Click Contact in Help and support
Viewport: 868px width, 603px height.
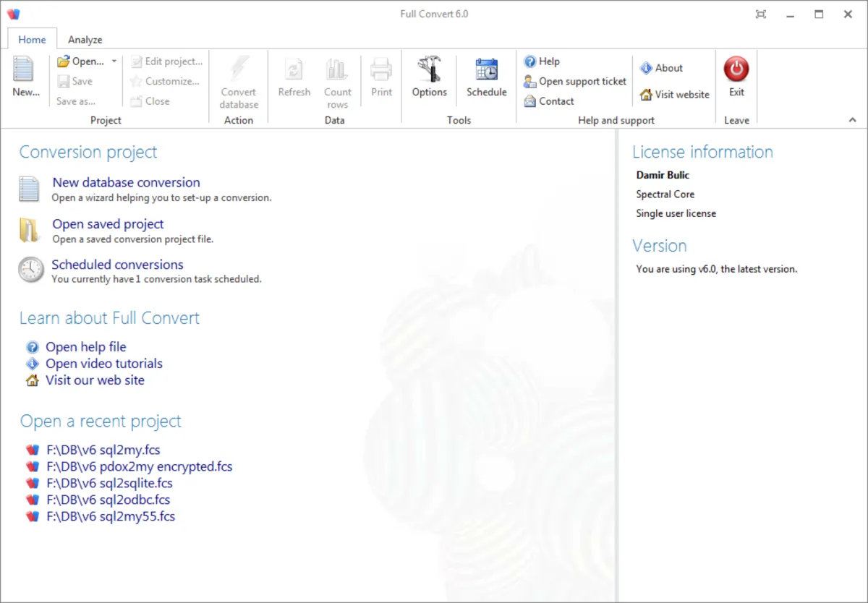tap(549, 101)
